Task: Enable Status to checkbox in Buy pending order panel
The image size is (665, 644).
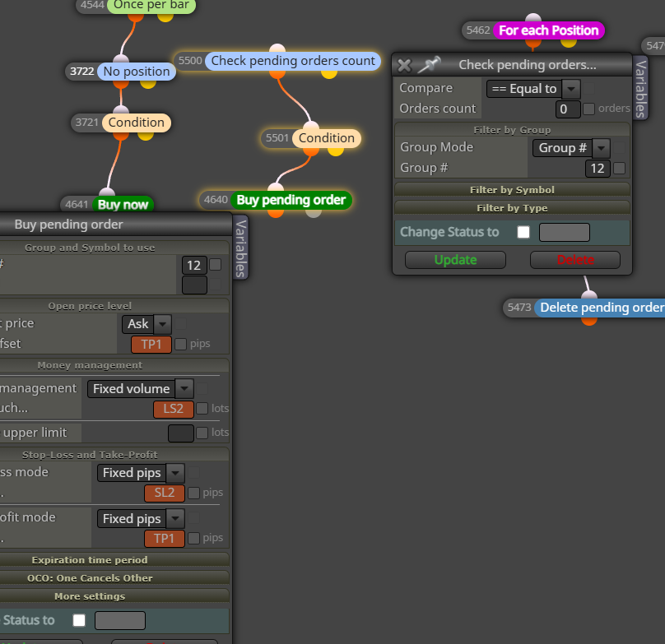Action: (79, 620)
